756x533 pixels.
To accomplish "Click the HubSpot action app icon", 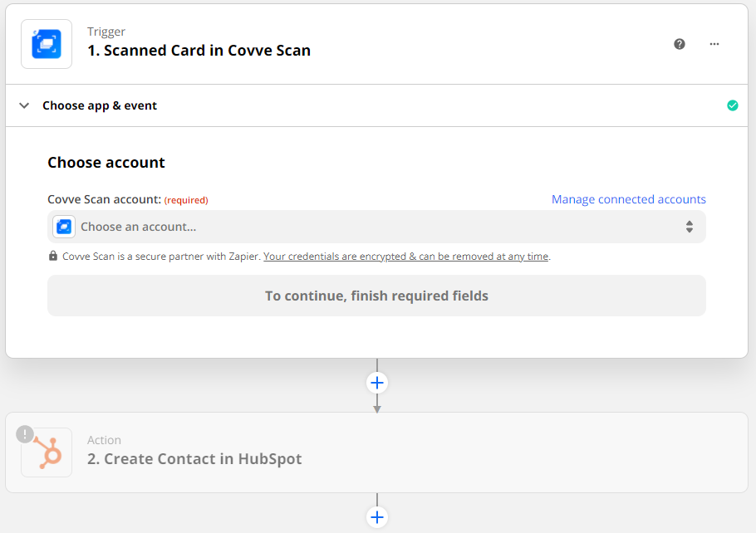I will point(47,452).
